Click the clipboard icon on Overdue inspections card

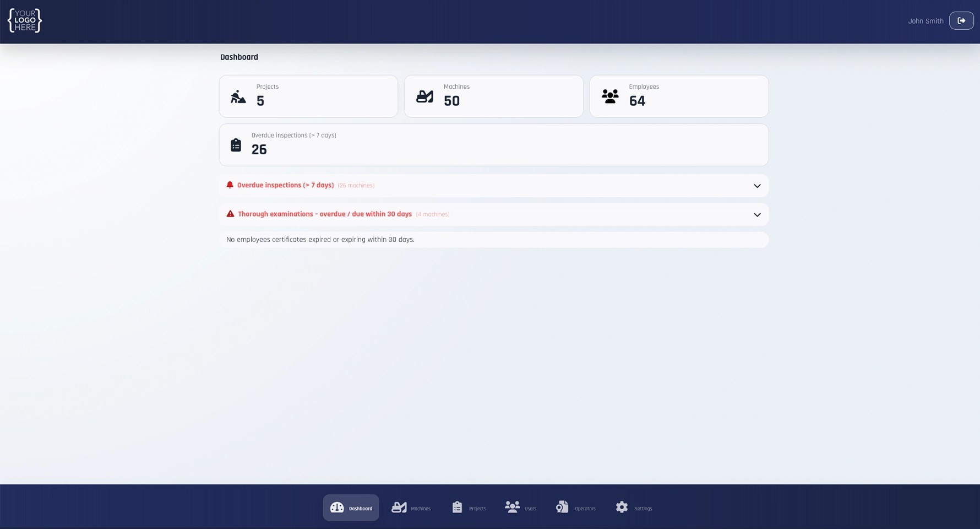click(x=236, y=144)
